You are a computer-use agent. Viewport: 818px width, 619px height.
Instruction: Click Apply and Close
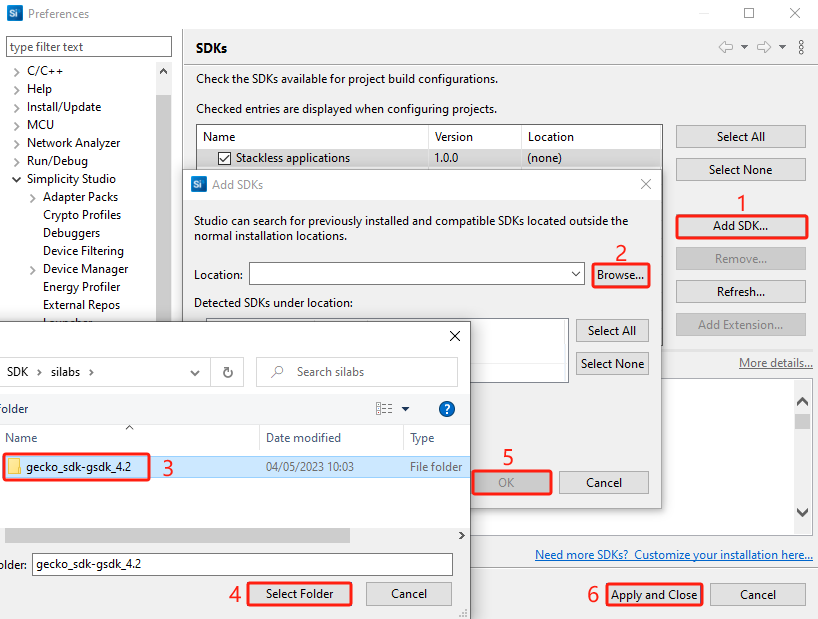pyautogui.click(x=653, y=594)
